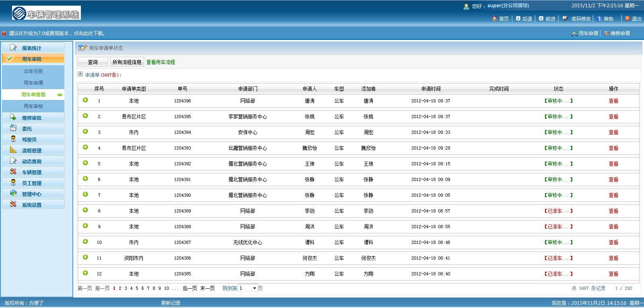Click the 委托 sidebar icon
Viewport: 644px width, 308px height.
(x=13, y=128)
